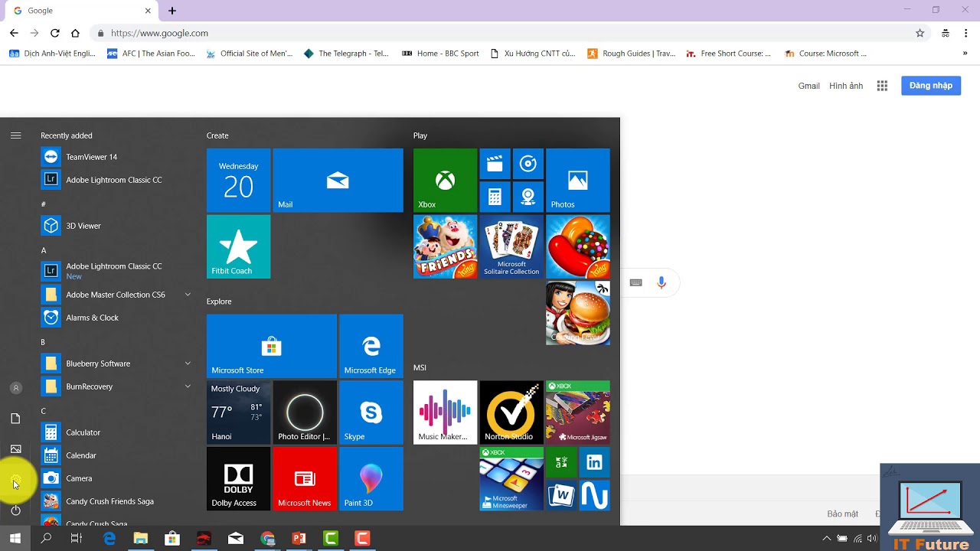Open The Telegraph bookmark
This screenshot has height=551, width=980.
(346, 54)
